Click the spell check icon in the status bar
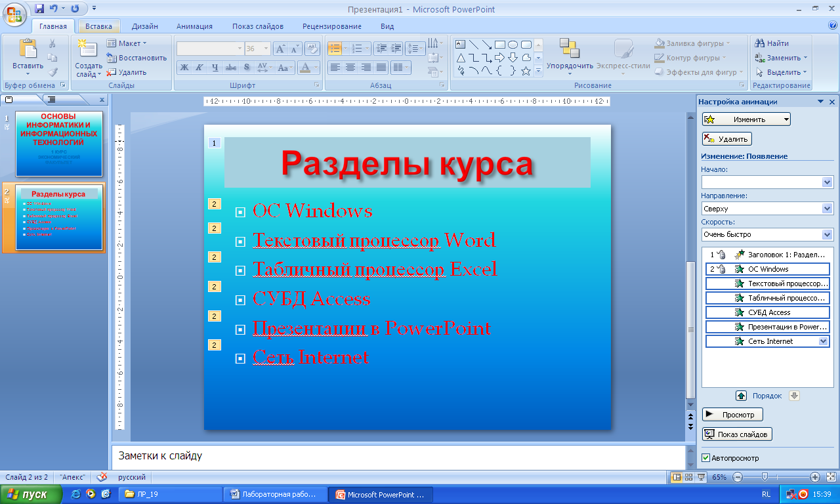The height and width of the screenshot is (504, 840). 102,477
